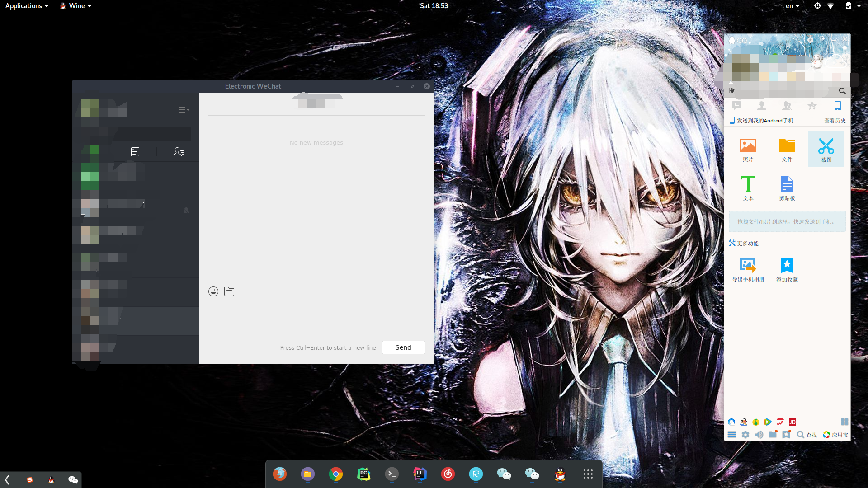This screenshot has height=488, width=868.
Task: Open the QQ 剪贴板 clipboard icon
Action: coord(787,188)
